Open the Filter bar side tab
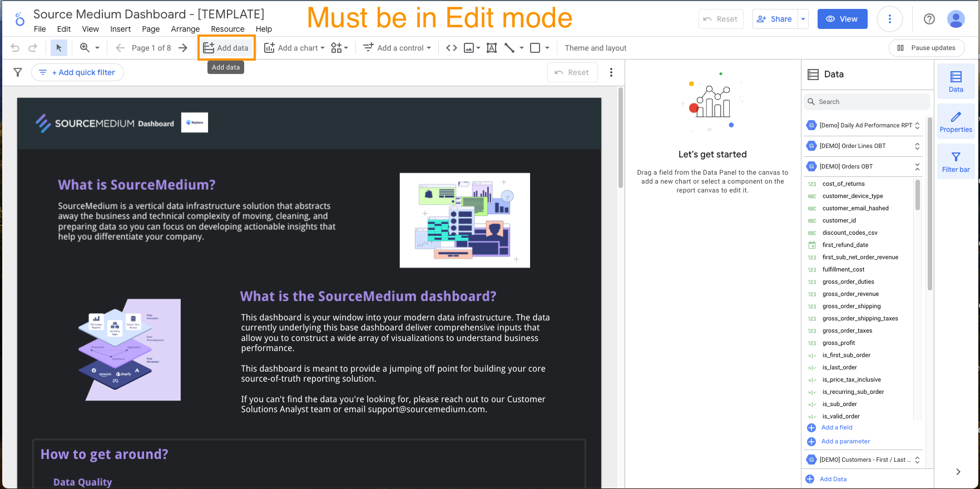Viewport: 980px width, 489px height. [956, 161]
